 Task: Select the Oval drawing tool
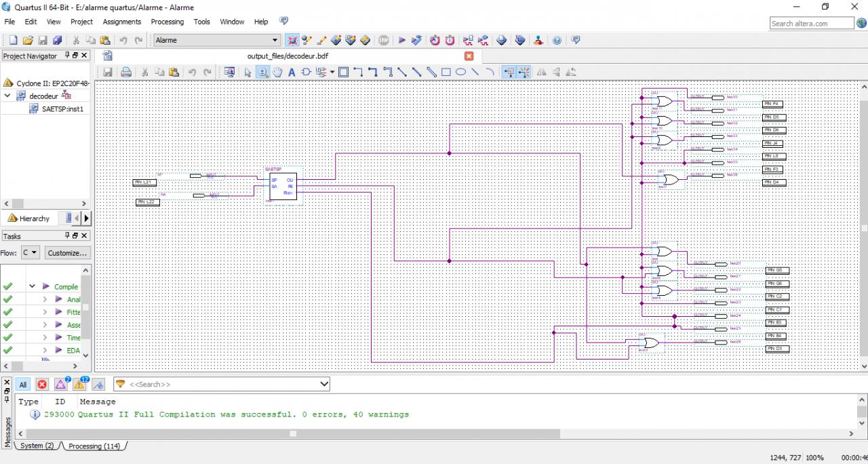[460, 72]
